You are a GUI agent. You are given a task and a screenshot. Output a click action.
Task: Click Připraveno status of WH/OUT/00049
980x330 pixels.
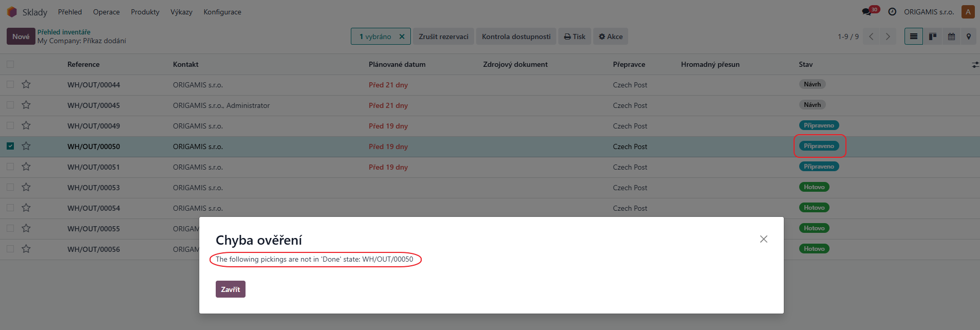point(819,125)
